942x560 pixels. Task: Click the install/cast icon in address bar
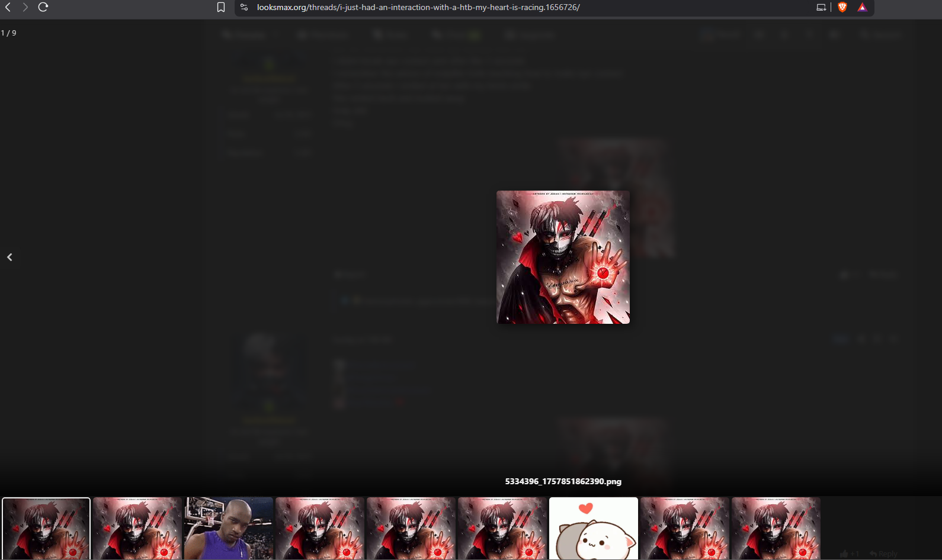tap(821, 7)
